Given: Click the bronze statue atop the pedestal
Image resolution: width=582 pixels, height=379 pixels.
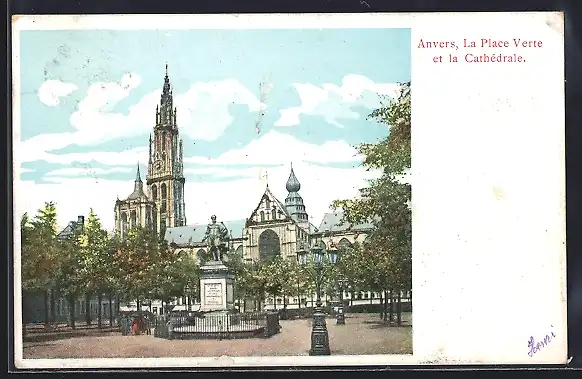Looking at the screenshot, I should tap(216, 238).
